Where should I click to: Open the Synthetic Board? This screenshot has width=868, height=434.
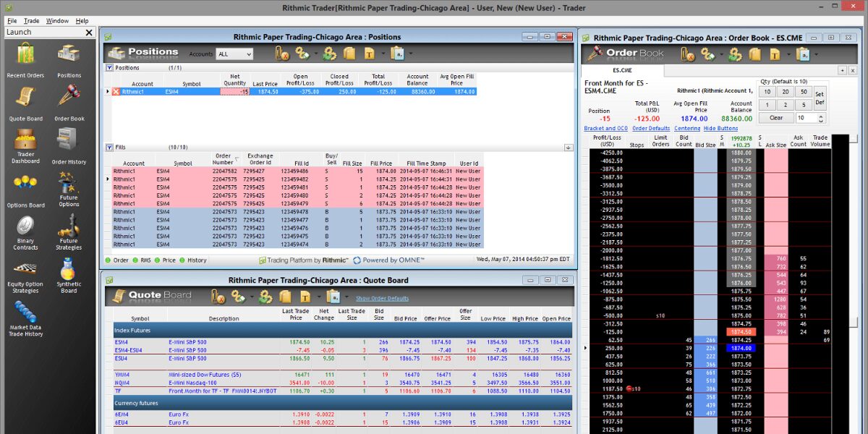(69, 276)
